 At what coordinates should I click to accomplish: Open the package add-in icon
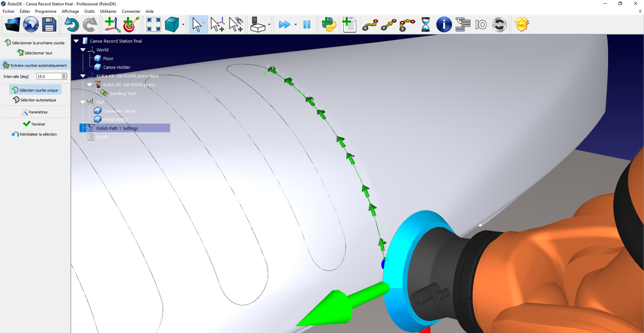[x=522, y=24]
